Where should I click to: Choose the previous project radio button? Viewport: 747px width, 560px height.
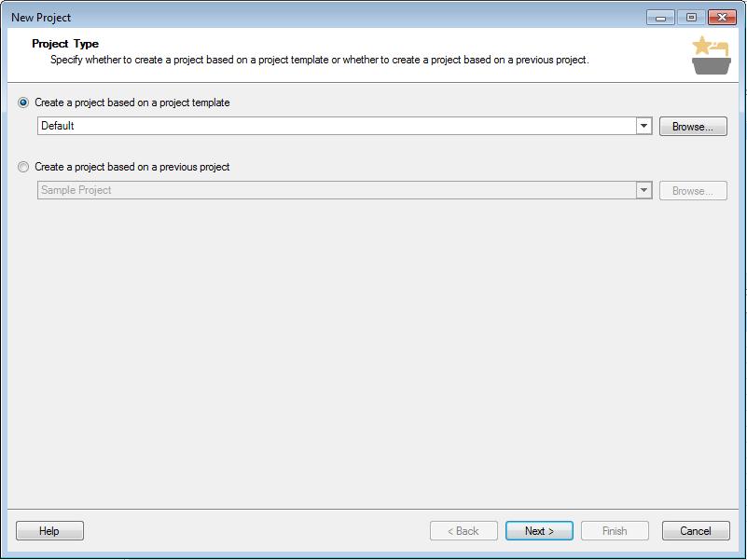click(23, 167)
